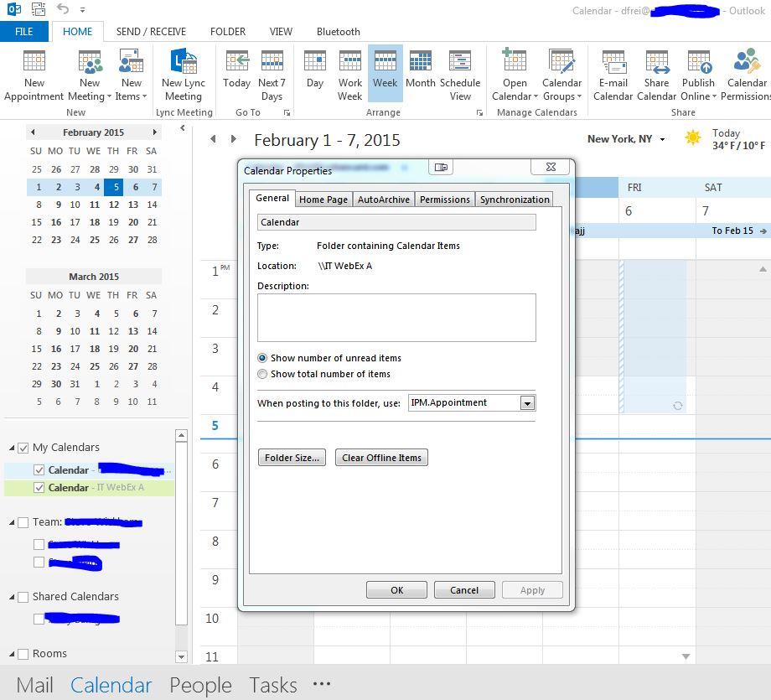The height and width of the screenshot is (700, 771).
Task: Switch to Mail in navigation bar
Action: pyautogui.click(x=34, y=685)
